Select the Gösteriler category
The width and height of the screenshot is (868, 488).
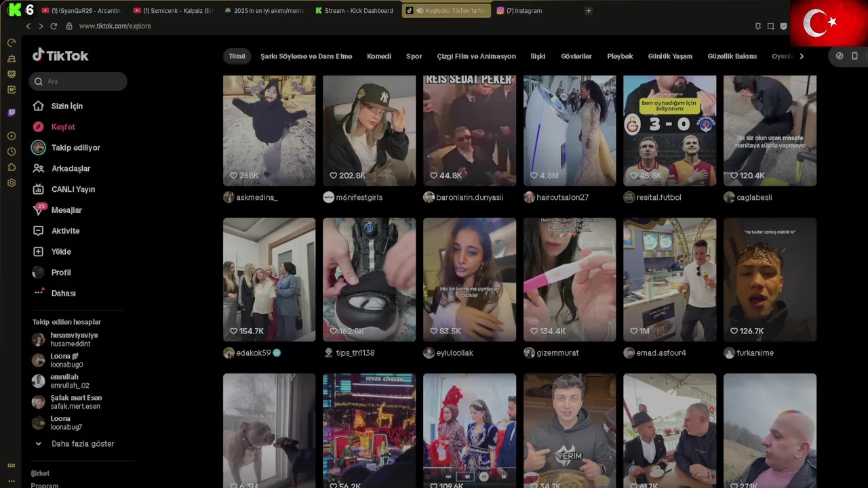576,56
